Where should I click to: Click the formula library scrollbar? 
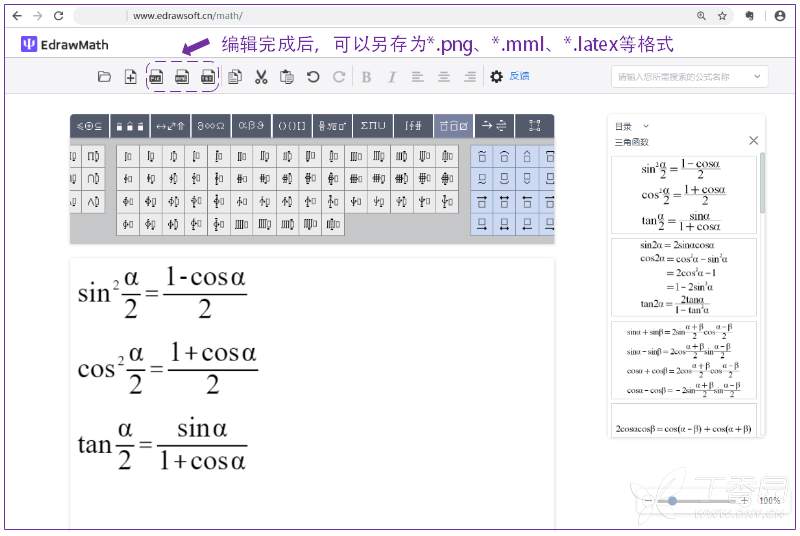pyautogui.click(x=762, y=183)
